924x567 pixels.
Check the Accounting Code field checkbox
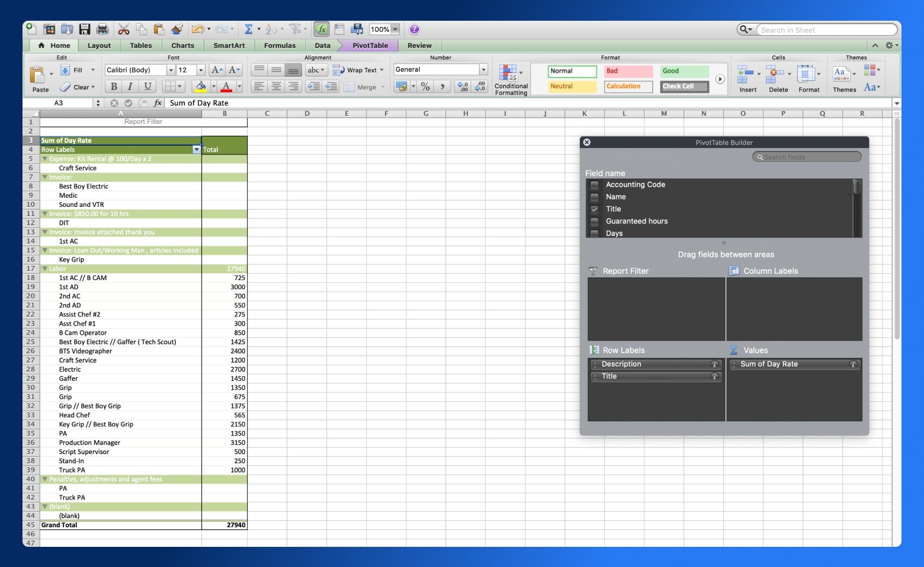(594, 185)
